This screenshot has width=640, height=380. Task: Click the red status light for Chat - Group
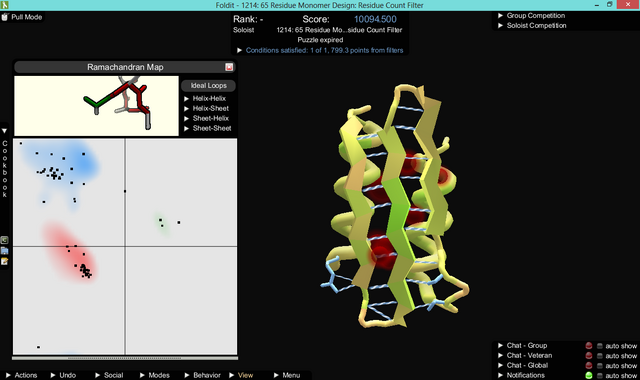point(589,346)
